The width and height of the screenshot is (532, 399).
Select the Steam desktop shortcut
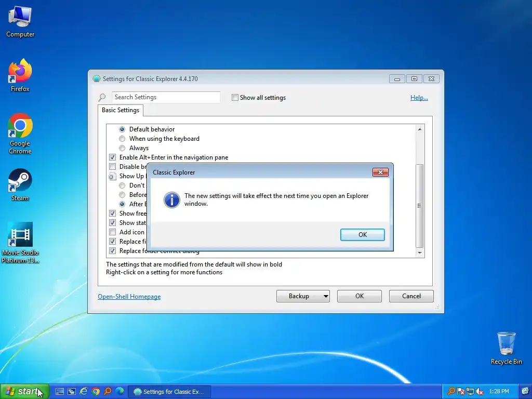coord(20,185)
